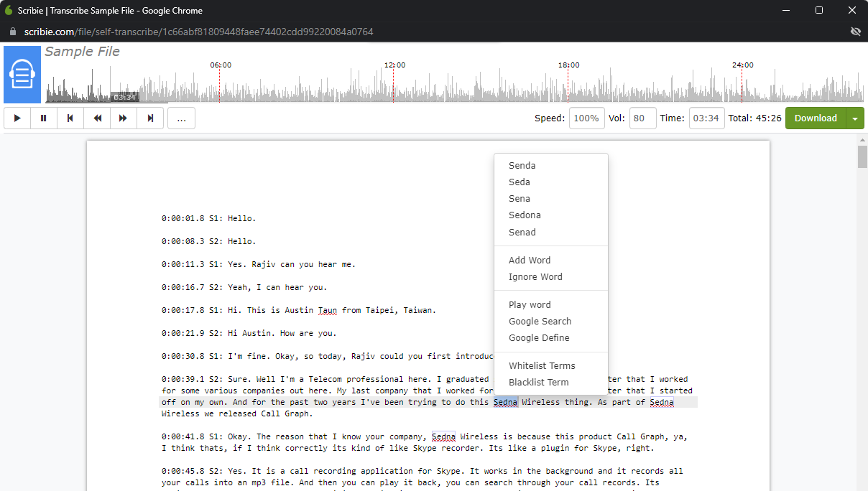Jump to the start of the audio

tap(70, 118)
